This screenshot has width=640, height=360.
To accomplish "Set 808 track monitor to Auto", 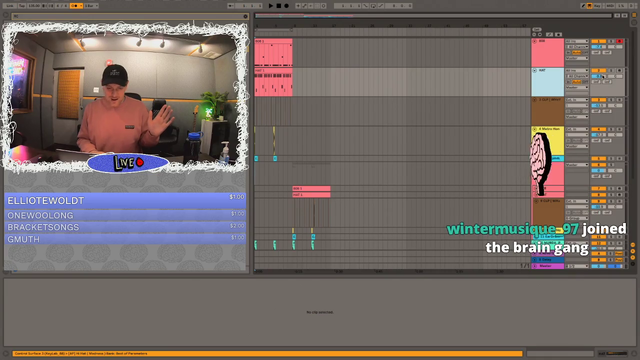I will coord(576,52).
